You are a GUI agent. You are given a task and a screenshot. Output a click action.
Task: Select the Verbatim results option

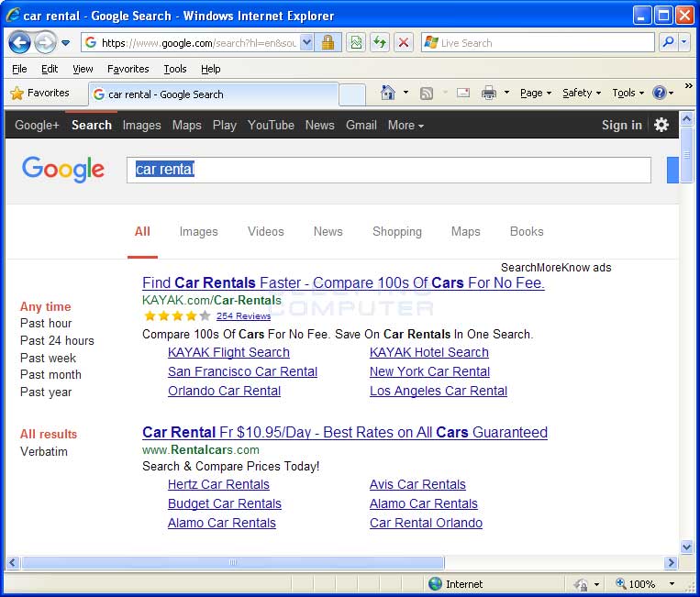[x=44, y=451]
